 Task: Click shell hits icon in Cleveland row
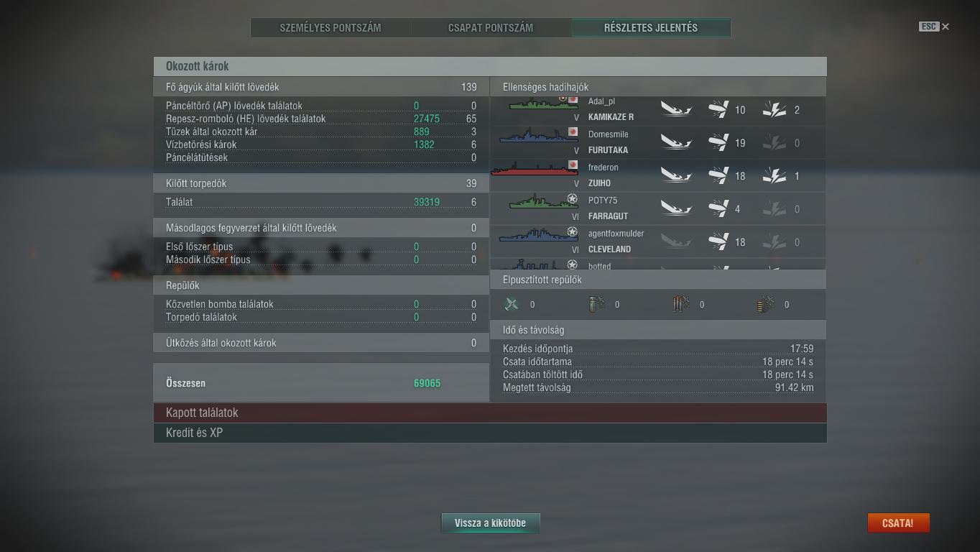[718, 242]
